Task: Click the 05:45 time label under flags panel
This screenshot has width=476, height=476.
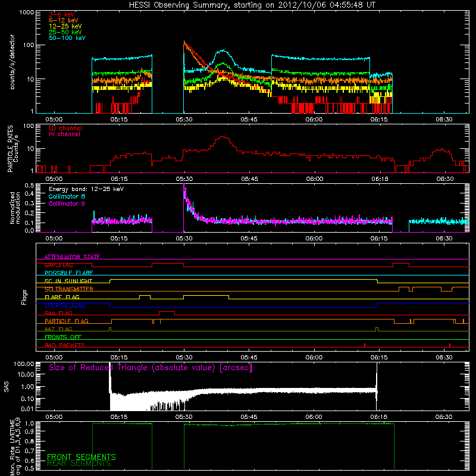Action: pyautogui.click(x=249, y=358)
